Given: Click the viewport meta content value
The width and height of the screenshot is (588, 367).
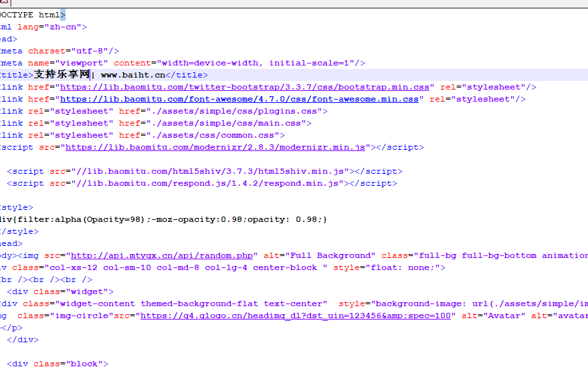Looking at the screenshot, I should pyautogui.click(x=256, y=63).
